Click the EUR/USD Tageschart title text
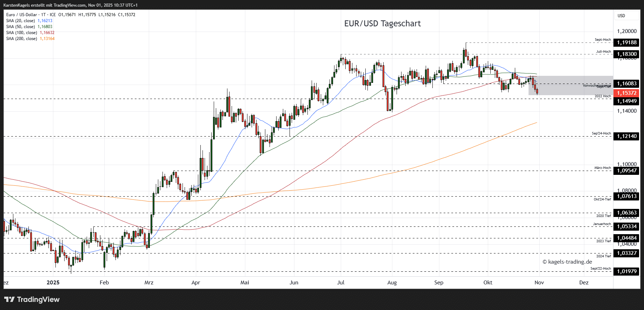 tap(382, 24)
